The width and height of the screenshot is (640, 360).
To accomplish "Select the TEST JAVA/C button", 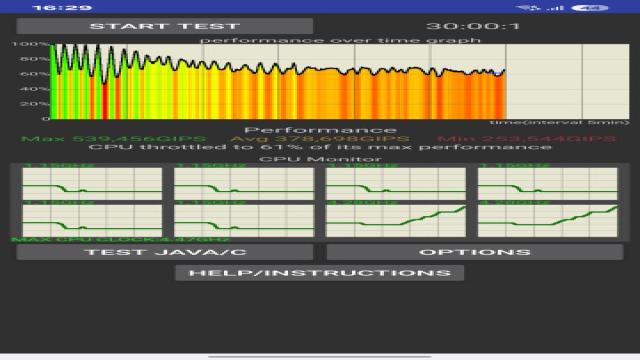I will pyautogui.click(x=164, y=252).
